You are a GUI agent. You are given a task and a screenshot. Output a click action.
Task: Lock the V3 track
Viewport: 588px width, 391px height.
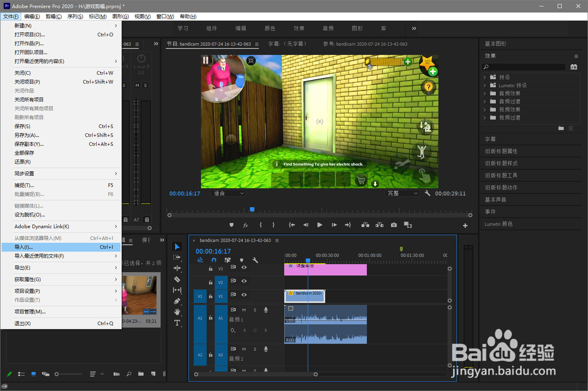[x=211, y=269]
